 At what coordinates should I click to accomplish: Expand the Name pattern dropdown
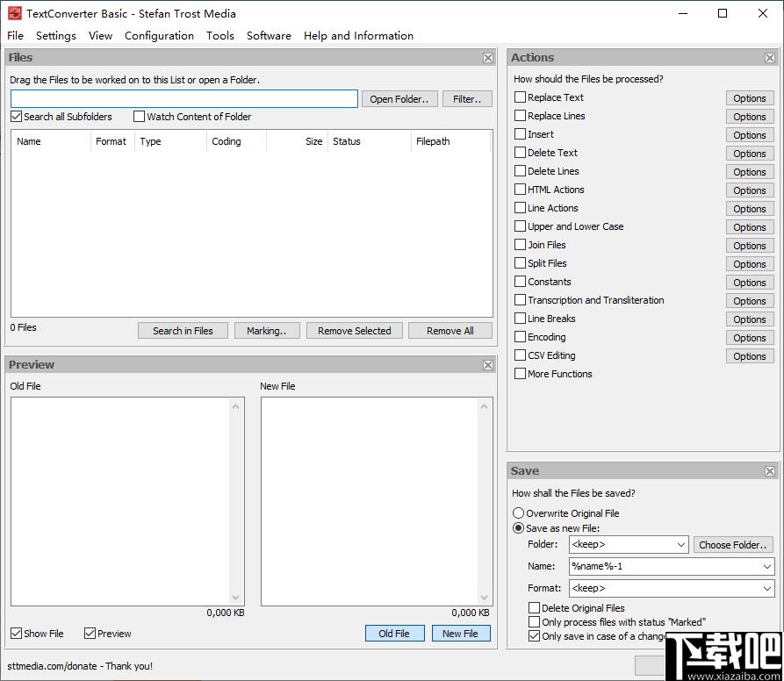click(x=767, y=567)
